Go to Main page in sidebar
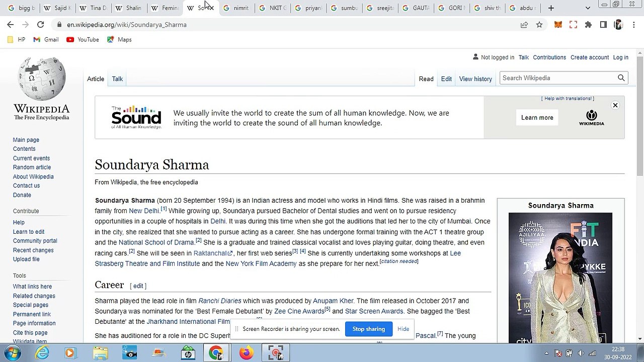The height and width of the screenshot is (362, 644). (x=26, y=140)
